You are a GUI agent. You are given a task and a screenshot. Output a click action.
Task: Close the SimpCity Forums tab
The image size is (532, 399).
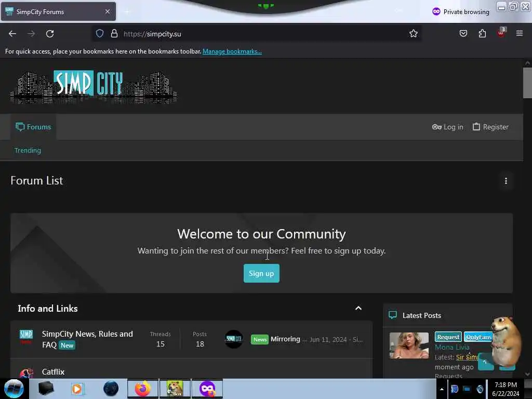(x=108, y=11)
